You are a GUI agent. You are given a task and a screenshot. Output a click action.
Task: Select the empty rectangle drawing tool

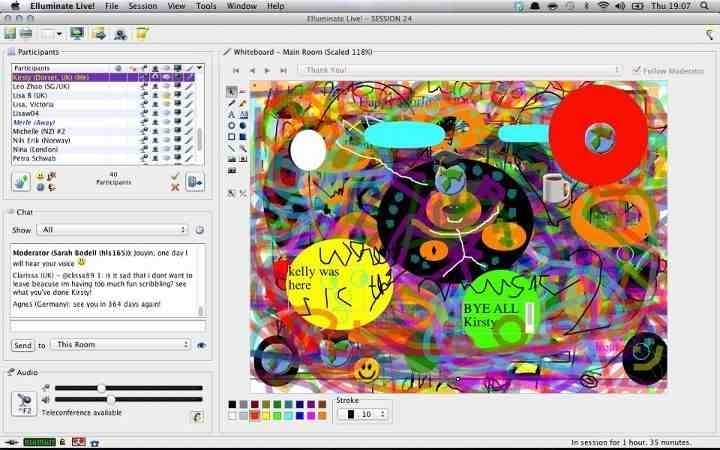tap(231, 136)
